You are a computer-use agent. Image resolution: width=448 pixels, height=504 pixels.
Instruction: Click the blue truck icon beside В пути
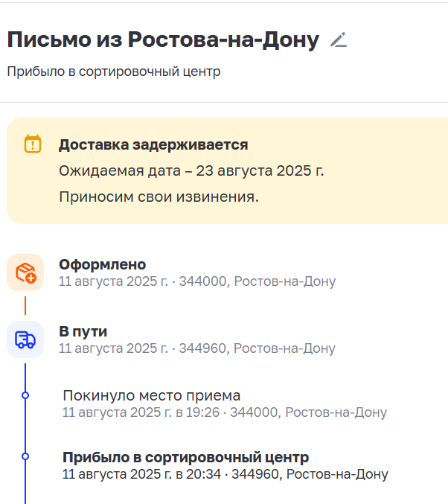click(25, 339)
